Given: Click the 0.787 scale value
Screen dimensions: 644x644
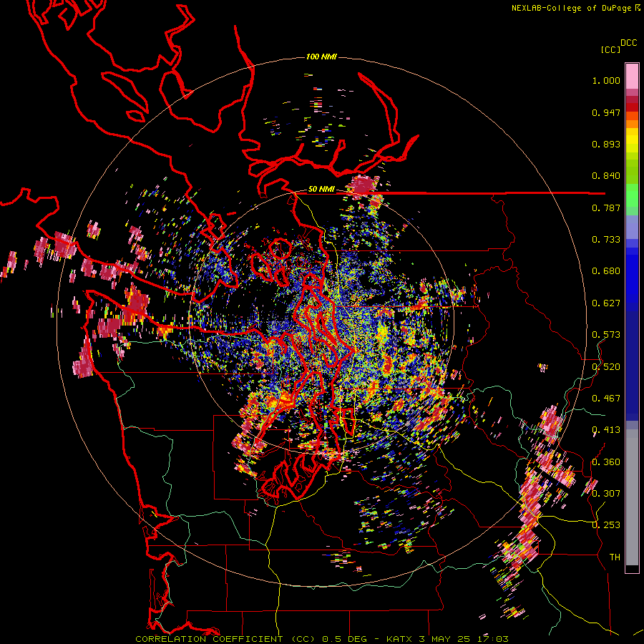Looking at the screenshot, I should pyautogui.click(x=606, y=208).
